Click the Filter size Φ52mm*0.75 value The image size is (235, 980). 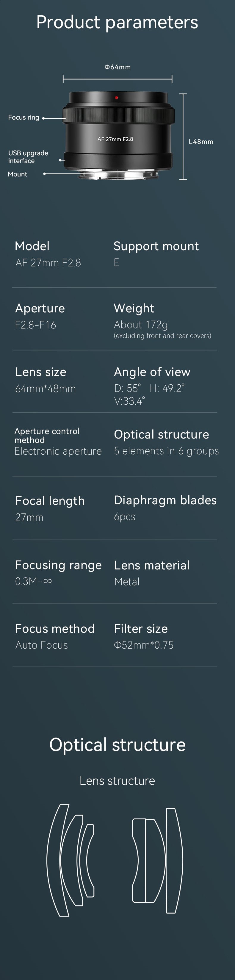pos(144,645)
